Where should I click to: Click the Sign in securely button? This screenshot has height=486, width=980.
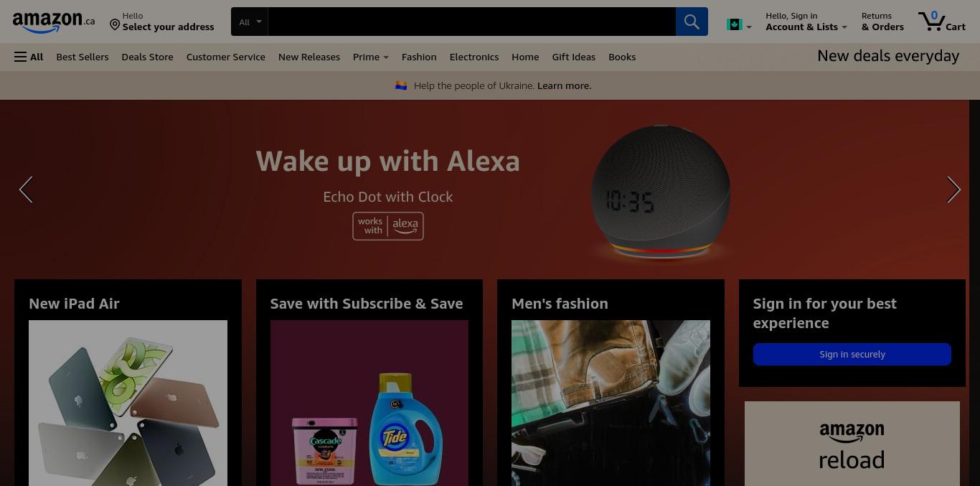pyautogui.click(x=852, y=354)
